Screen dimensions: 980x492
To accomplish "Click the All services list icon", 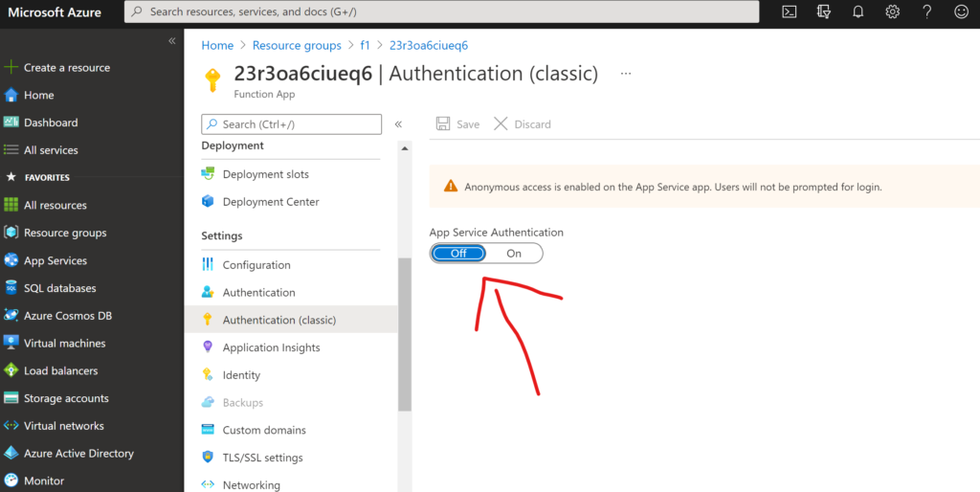I will (x=11, y=150).
